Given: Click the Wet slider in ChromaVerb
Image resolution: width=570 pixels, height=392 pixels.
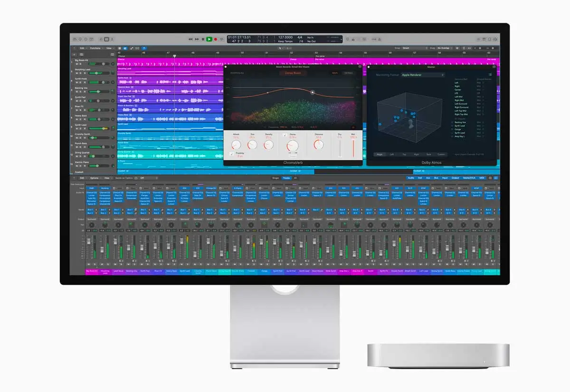Looking at the screenshot, I should pos(353,149).
